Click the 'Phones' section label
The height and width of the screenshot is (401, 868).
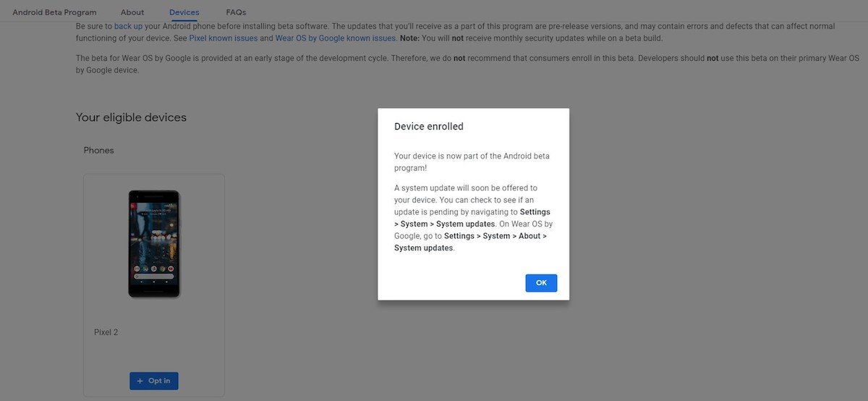pos(99,151)
